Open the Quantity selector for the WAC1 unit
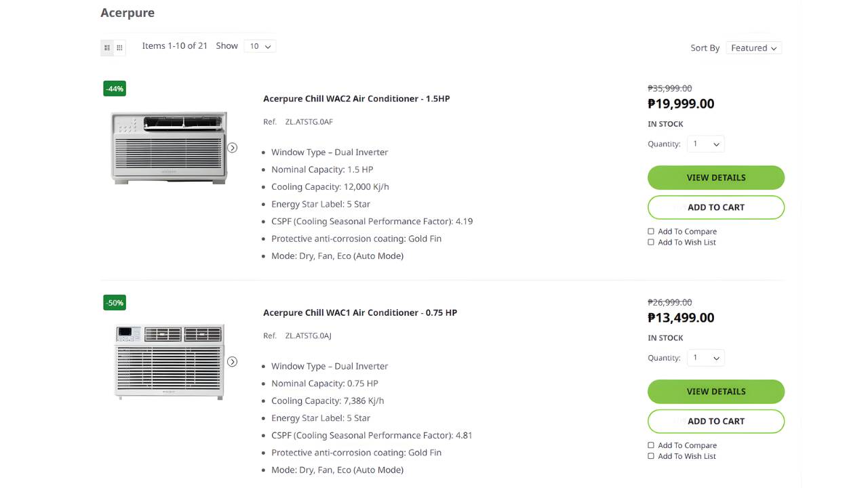 point(705,357)
